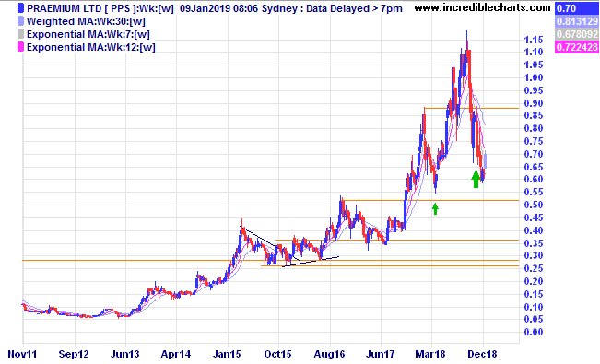
Task: Click the gray Exponential MA Wk:7 swatch
Action: (21, 34)
